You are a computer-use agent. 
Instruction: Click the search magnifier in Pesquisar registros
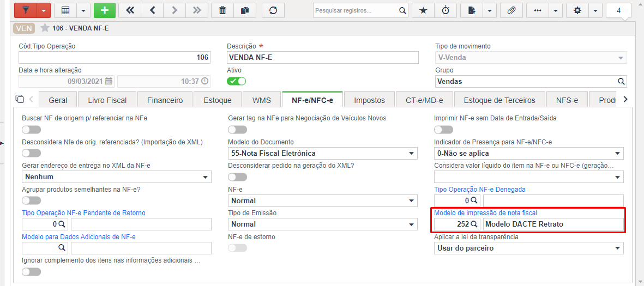(x=402, y=11)
